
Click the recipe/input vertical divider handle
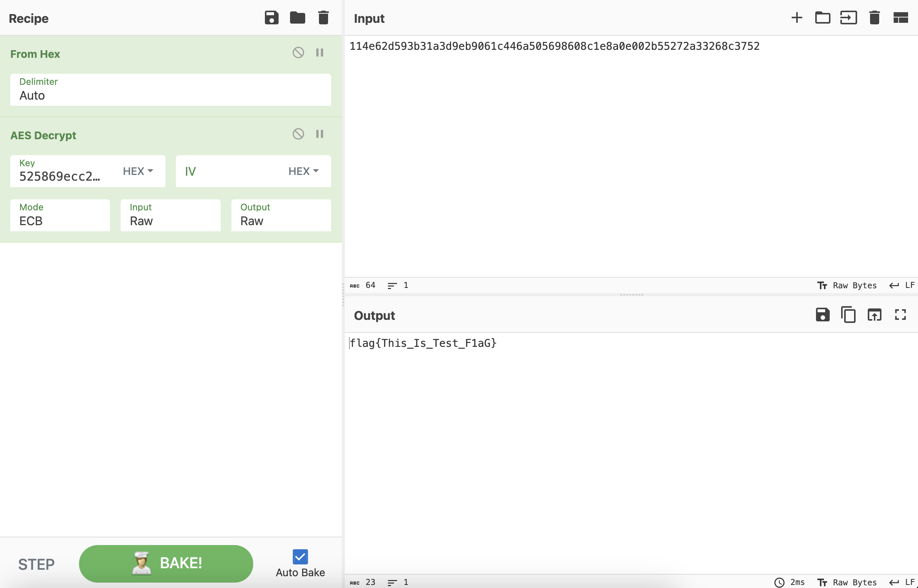click(x=343, y=294)
